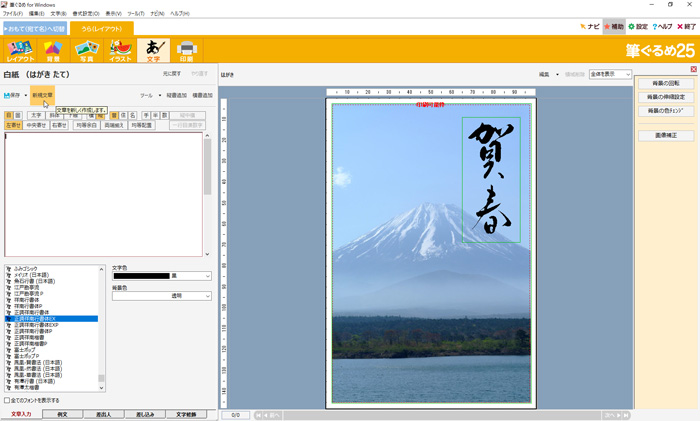700x421 pixels.
Task: Click the 背景 (Background) toolbar icon
Action: coord(53,51)
